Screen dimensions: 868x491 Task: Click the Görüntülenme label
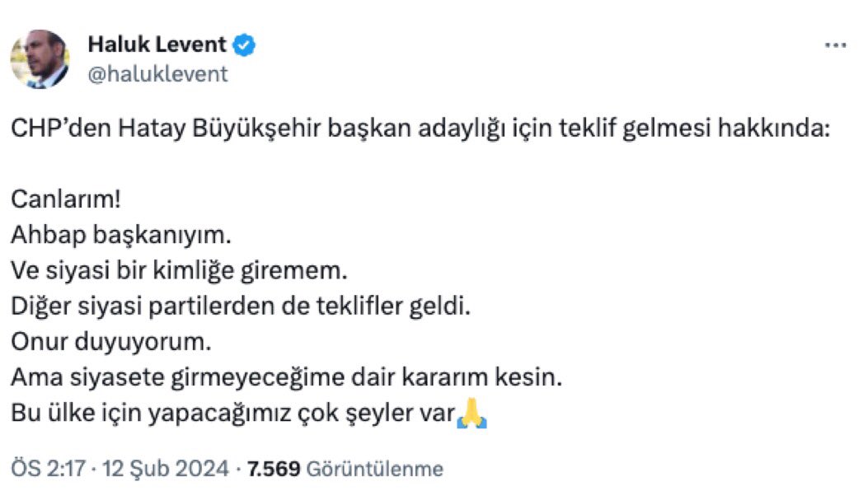pos(374,470)
